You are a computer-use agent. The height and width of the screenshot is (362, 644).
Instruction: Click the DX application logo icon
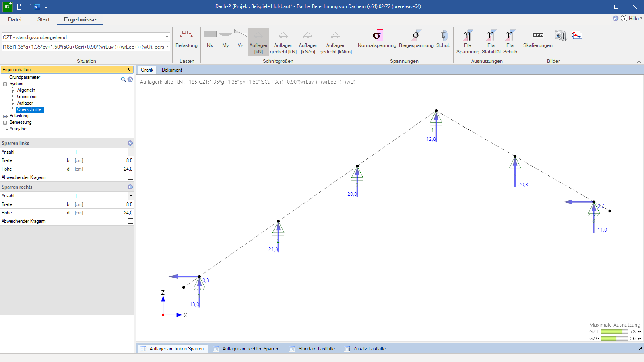click(x=7, y=6)
